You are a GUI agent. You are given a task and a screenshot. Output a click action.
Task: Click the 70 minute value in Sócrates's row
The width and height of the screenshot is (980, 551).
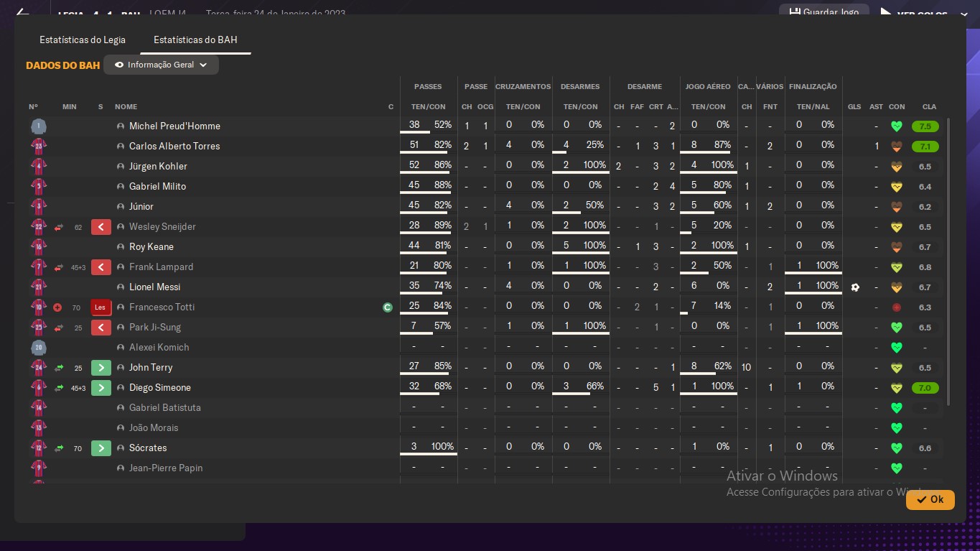(x=78, y=449)
